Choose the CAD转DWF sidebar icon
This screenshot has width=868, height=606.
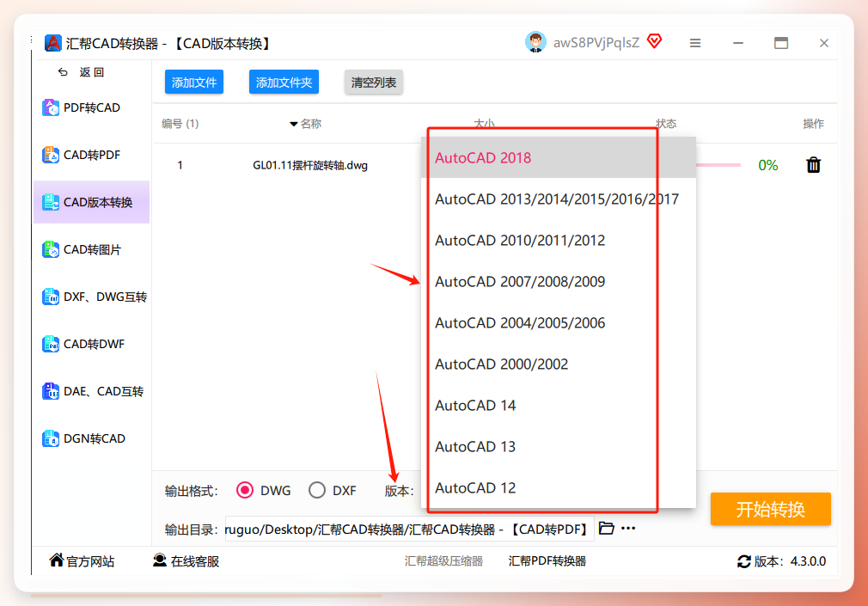(x=51, y=344)
